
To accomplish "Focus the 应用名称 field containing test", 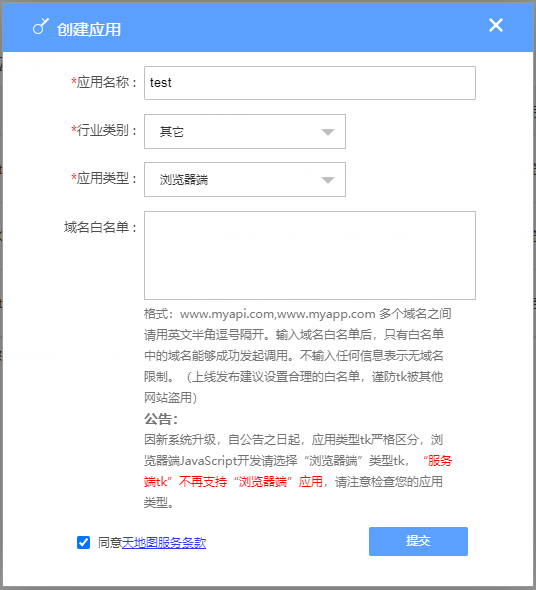I will [x=310, y=83].
